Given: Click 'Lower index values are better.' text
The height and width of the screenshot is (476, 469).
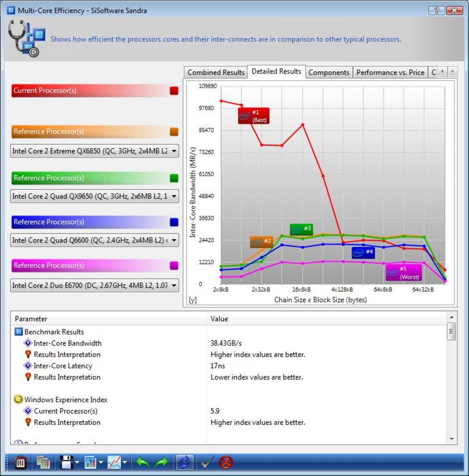Looking at the screenshot, I should (x=256, y=377).
